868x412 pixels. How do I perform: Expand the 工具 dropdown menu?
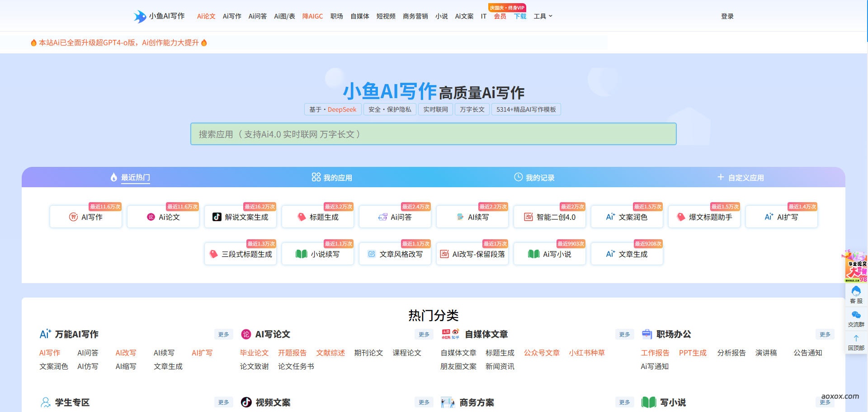[x=543, y=16]
